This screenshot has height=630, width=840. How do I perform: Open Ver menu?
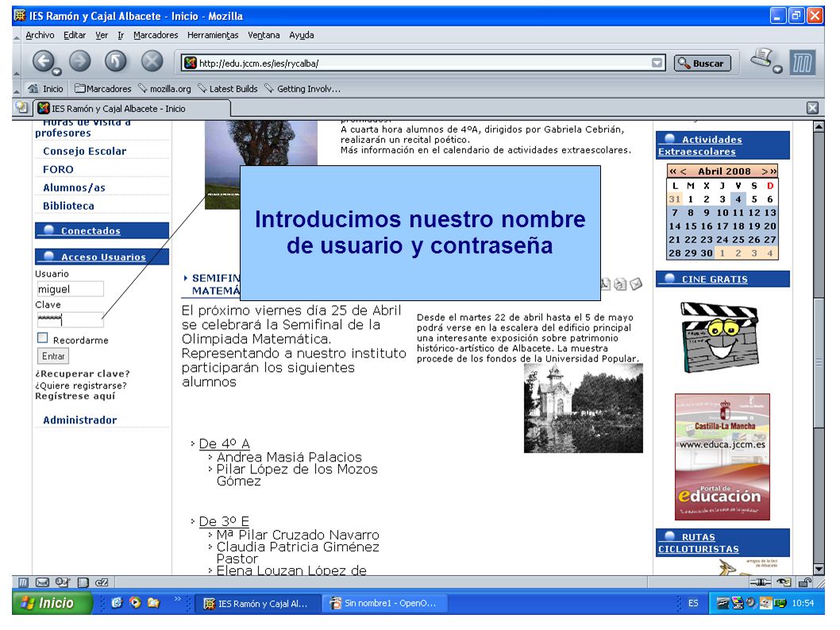[102, 36]
